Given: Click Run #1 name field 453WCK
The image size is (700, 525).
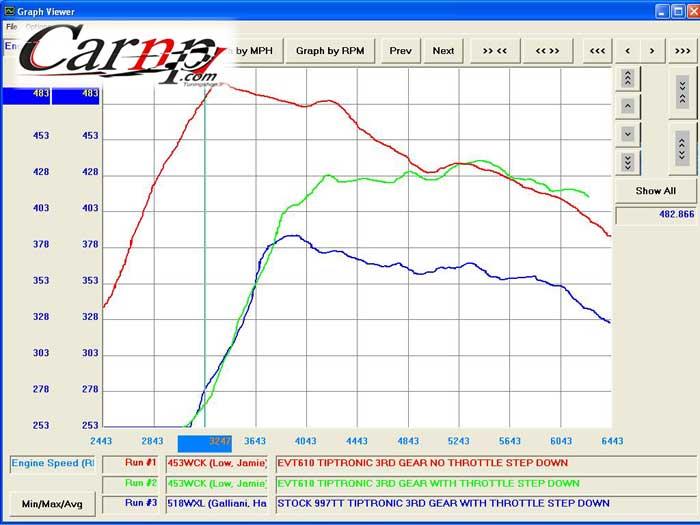Looking at the screenshot, I should (217, 463).
